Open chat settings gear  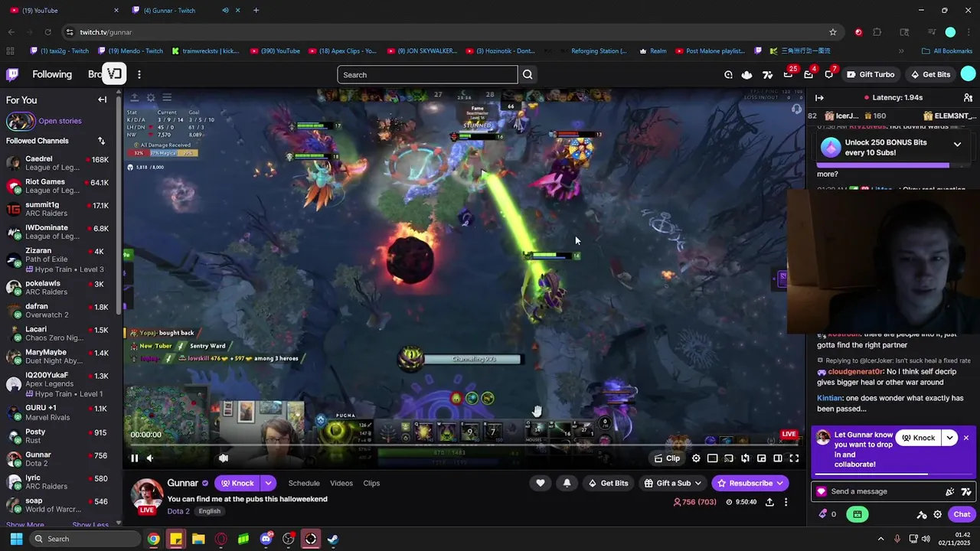[x=937, y=514]
